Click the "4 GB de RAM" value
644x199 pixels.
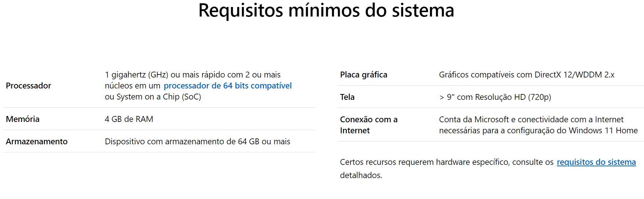(129, 119)
